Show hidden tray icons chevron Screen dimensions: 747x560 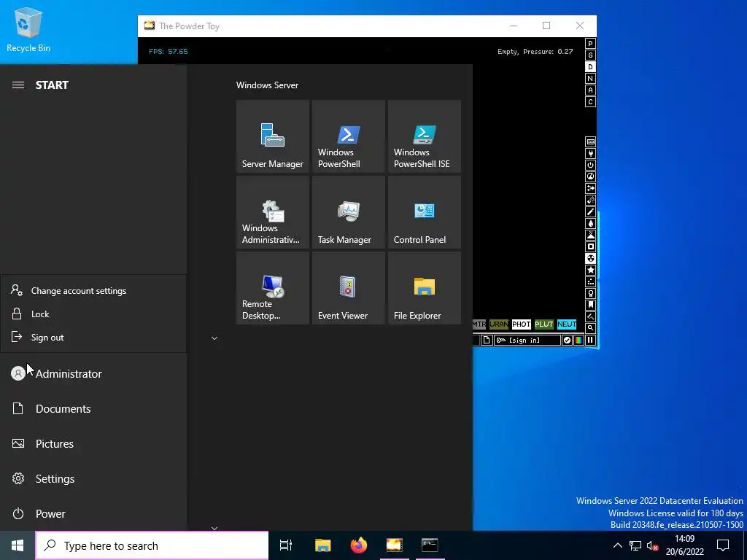pyautogui.click(x=617, y=545)
